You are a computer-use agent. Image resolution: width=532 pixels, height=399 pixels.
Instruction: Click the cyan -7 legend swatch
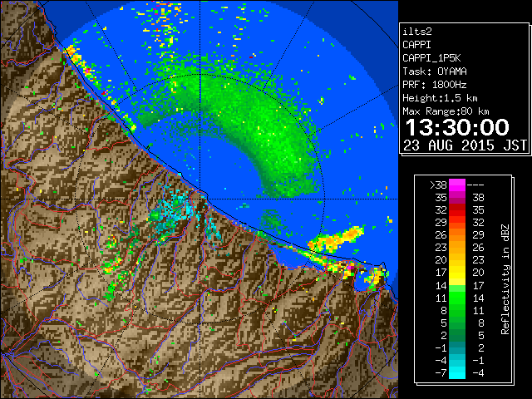[457, 372]
